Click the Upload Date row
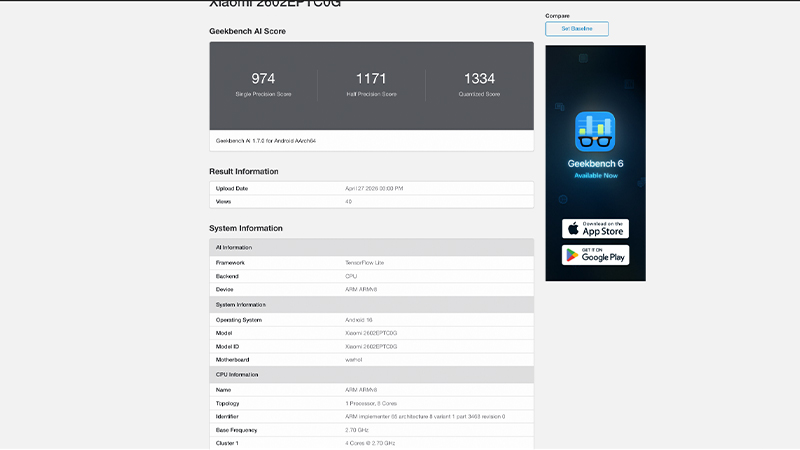 [x=371, y=188]
